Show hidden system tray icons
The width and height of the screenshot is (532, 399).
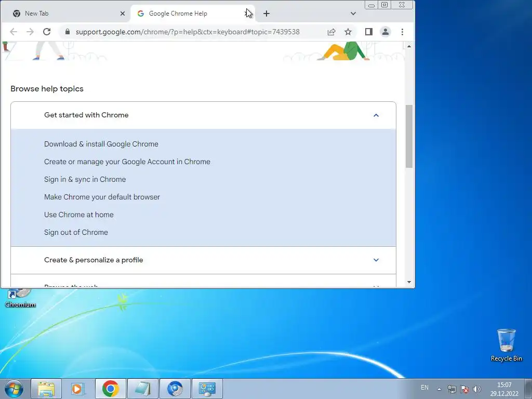point(439,389)
